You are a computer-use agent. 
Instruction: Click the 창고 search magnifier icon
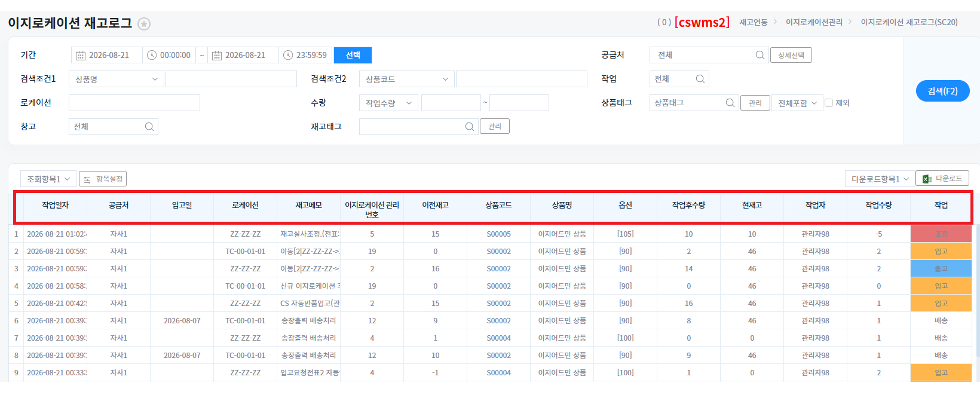(x=149, y=127)
